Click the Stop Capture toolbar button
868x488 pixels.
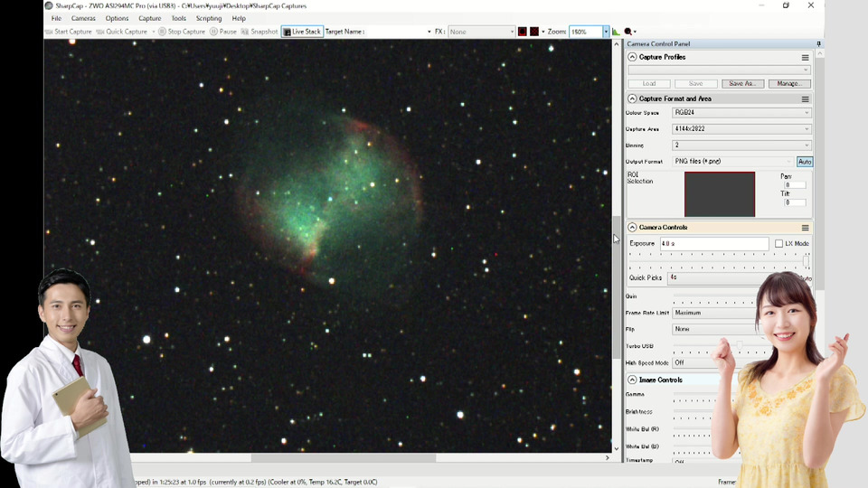click(182, 32)
